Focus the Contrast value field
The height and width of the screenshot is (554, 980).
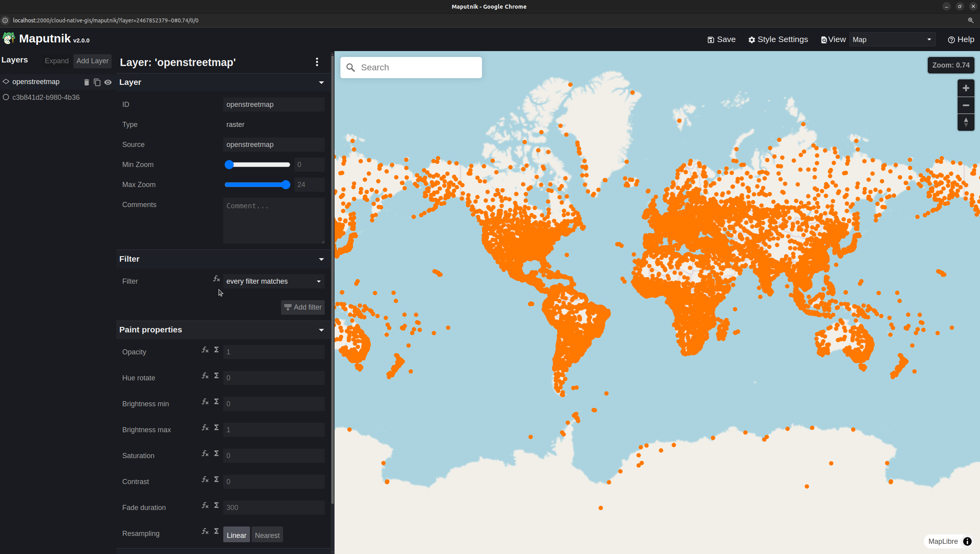pyautogui.click(x=274, y=482)
